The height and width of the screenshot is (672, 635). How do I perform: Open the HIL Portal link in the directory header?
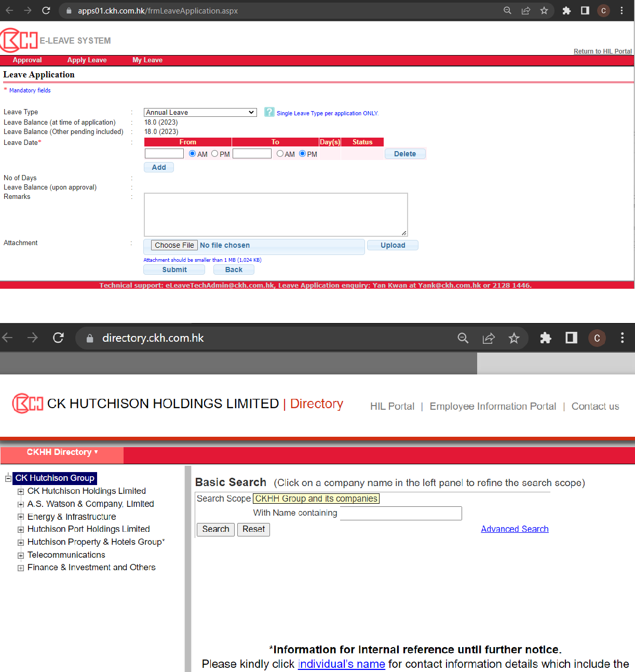point(392,406)
